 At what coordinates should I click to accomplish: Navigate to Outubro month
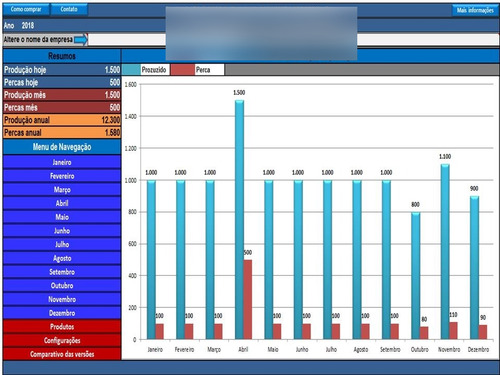(62, 285)
